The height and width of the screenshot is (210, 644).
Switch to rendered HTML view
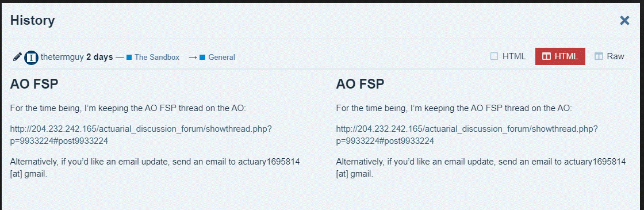pos(508,56)
